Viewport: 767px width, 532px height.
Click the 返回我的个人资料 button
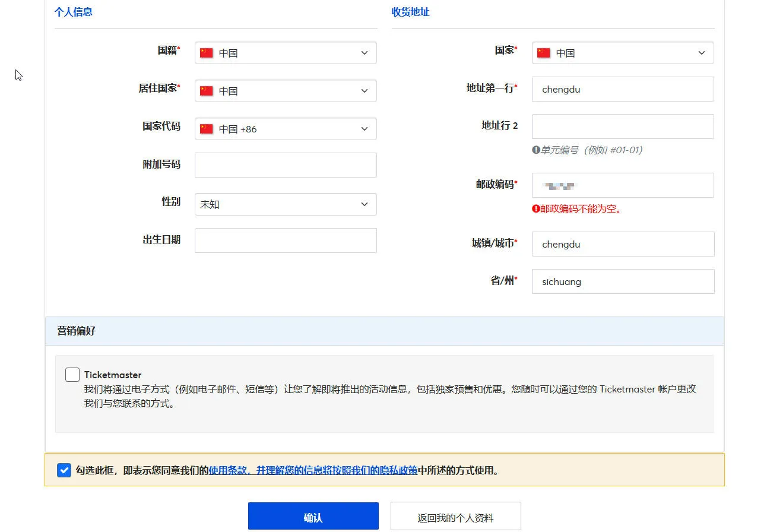click(455, 516)
